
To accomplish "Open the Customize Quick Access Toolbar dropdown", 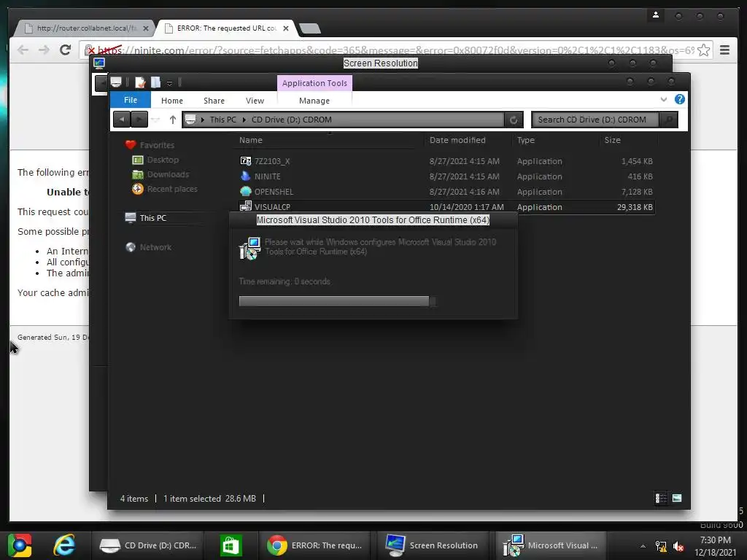I will (169, 83).
